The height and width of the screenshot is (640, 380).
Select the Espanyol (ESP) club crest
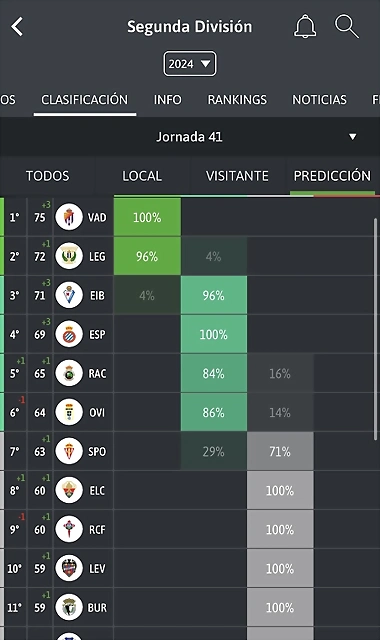click(69, 334)
